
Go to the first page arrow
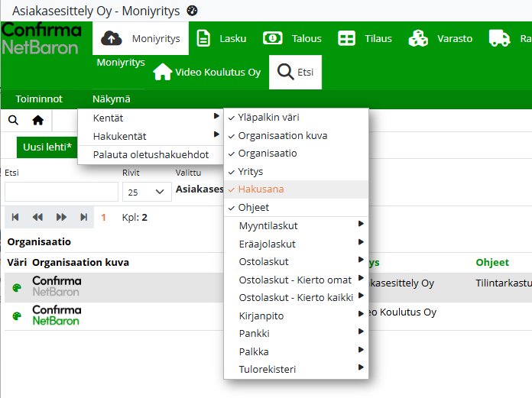coord(15,217)
